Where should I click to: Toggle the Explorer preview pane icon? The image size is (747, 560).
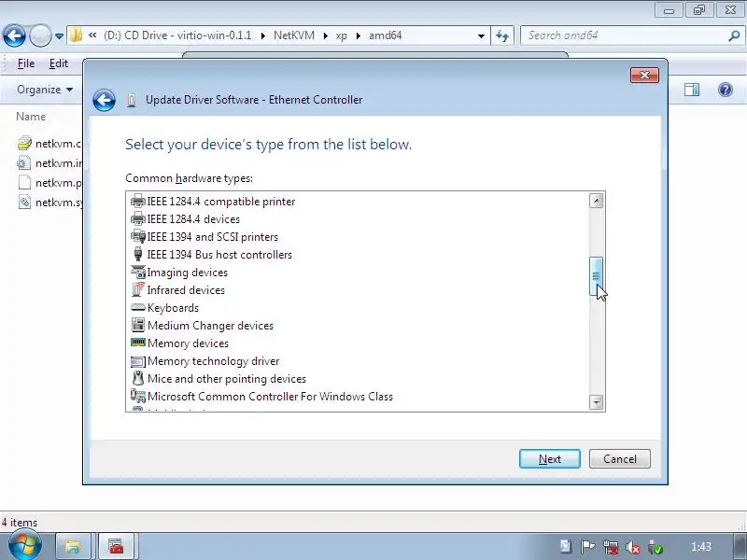[692, 90]
